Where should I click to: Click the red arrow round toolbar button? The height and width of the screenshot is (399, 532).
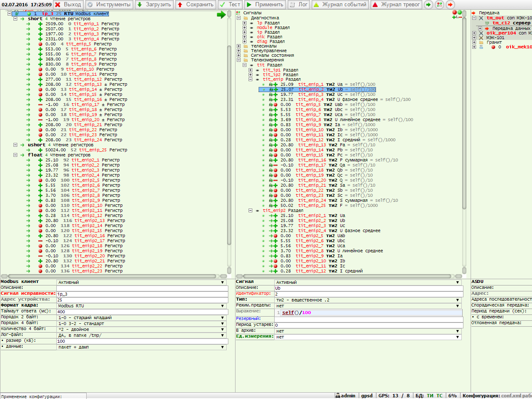(x=450, y=5)
